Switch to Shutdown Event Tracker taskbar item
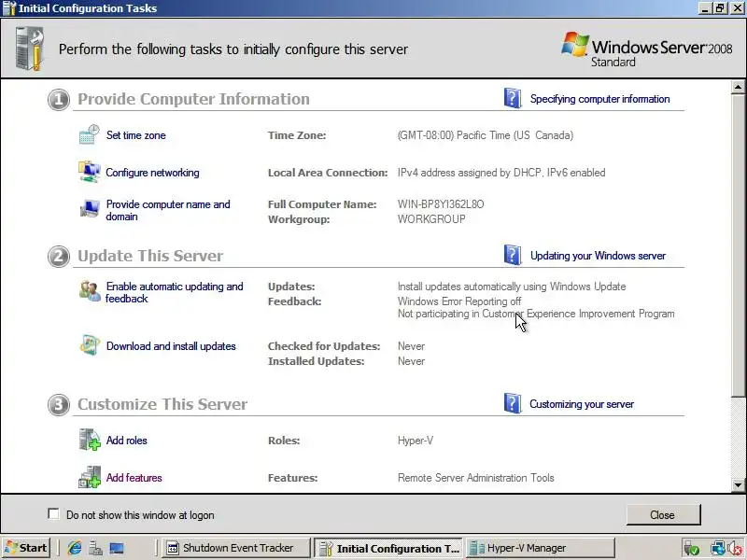The image size is (747, 560). (x=234, y=548)
